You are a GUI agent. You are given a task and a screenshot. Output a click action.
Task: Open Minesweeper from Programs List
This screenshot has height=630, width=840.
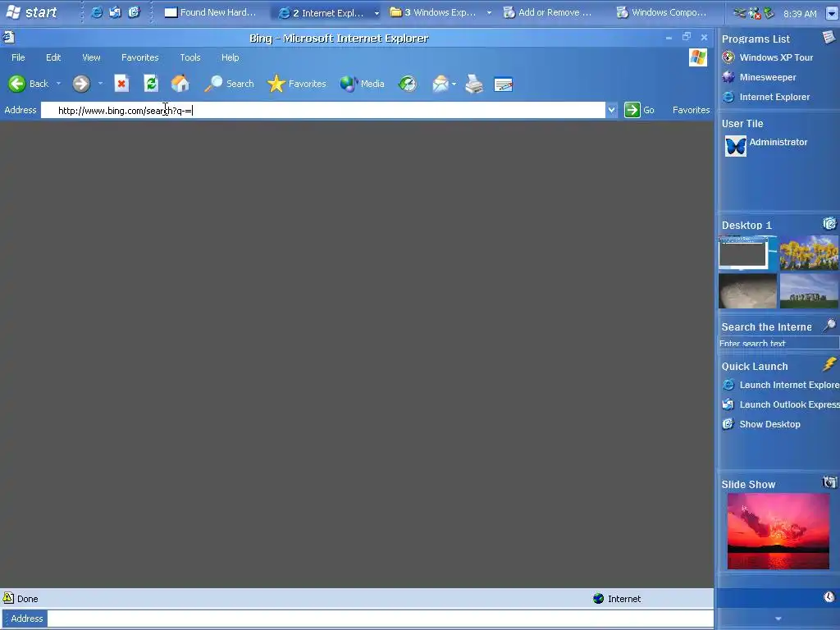click(x=759, y=77)
